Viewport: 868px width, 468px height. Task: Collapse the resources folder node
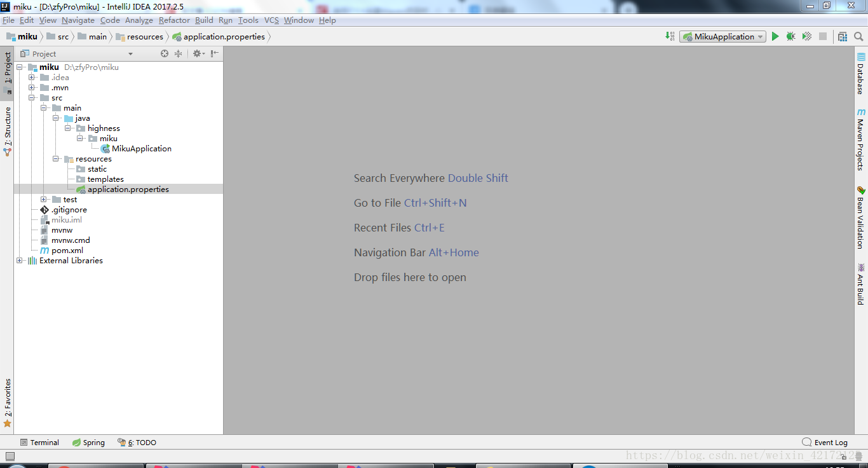tap(56, 159)
